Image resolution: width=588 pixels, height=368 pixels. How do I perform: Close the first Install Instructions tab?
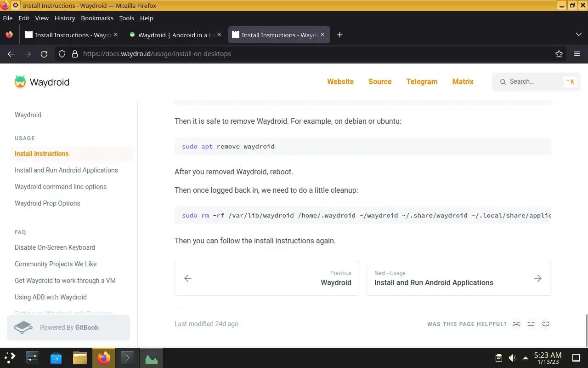116,34
